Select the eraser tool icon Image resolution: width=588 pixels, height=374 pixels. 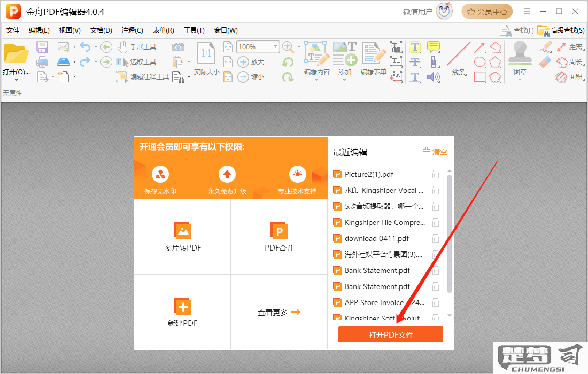(x=545, y=62)
